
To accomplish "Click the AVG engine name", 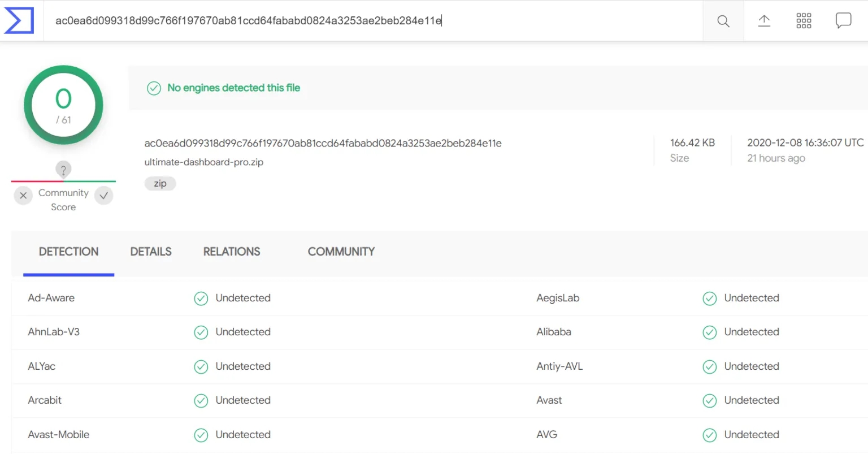I will [547, 435].
